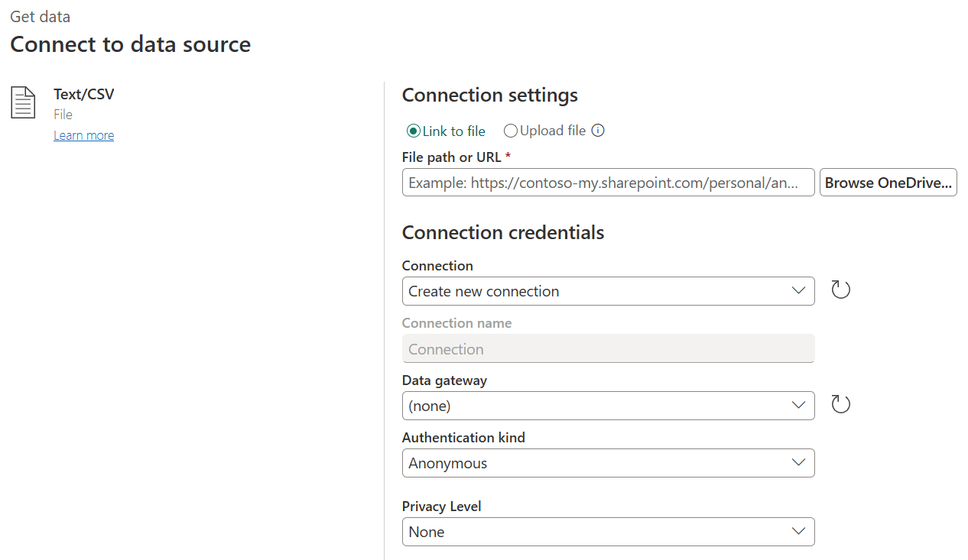Click the disabled Connection name field
The height and width of the screenshot is (560, 968).
point(608,348)
